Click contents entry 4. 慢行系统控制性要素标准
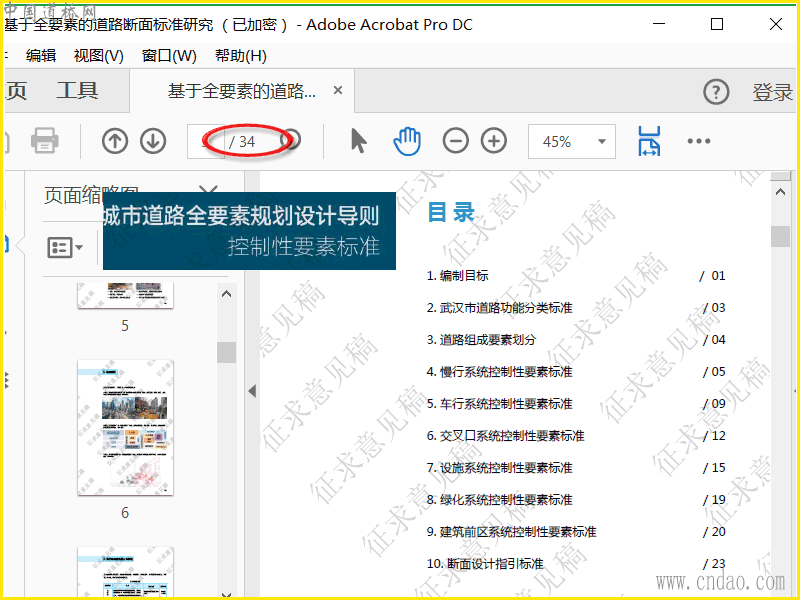This screenshot has height=600, width=800. (x=499, y=371)
